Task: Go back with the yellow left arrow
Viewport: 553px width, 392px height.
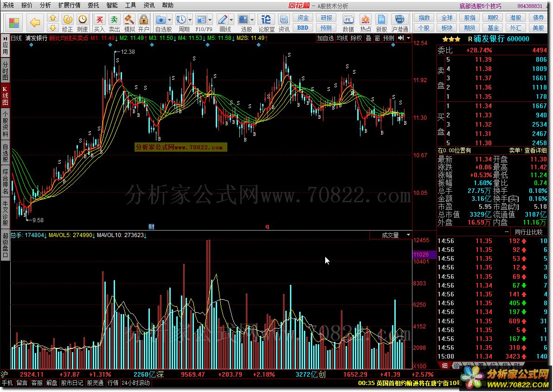Action: [35, 23]
